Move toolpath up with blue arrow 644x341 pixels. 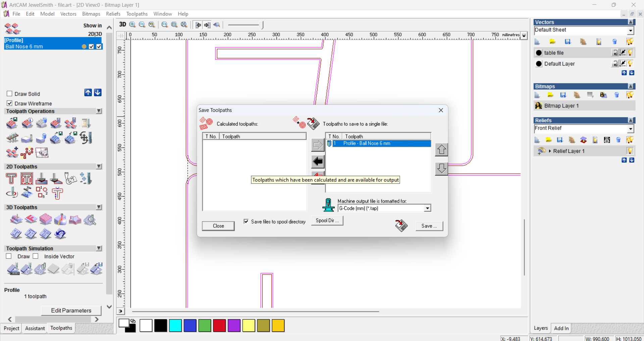click(x=88, y=93)
